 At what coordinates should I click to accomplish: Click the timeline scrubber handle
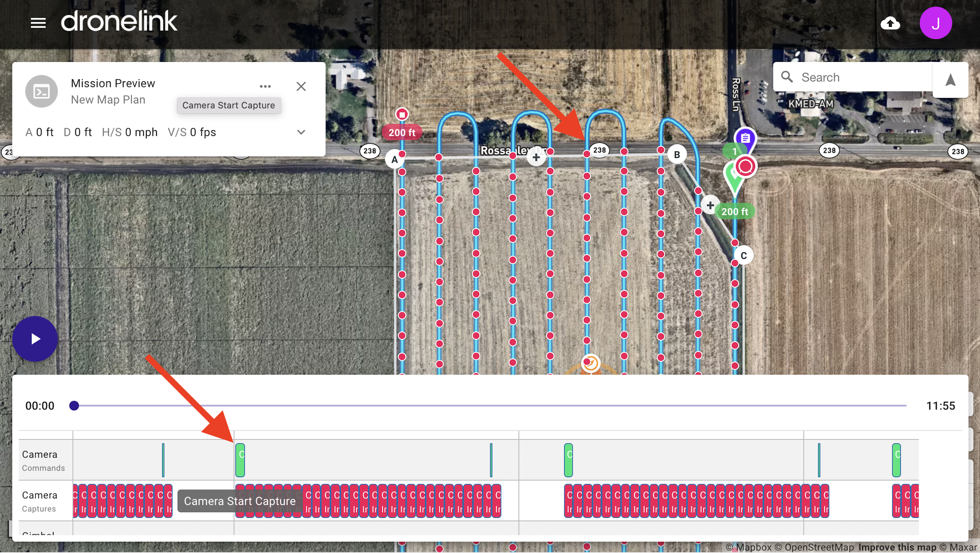click(x=74, y=405)
